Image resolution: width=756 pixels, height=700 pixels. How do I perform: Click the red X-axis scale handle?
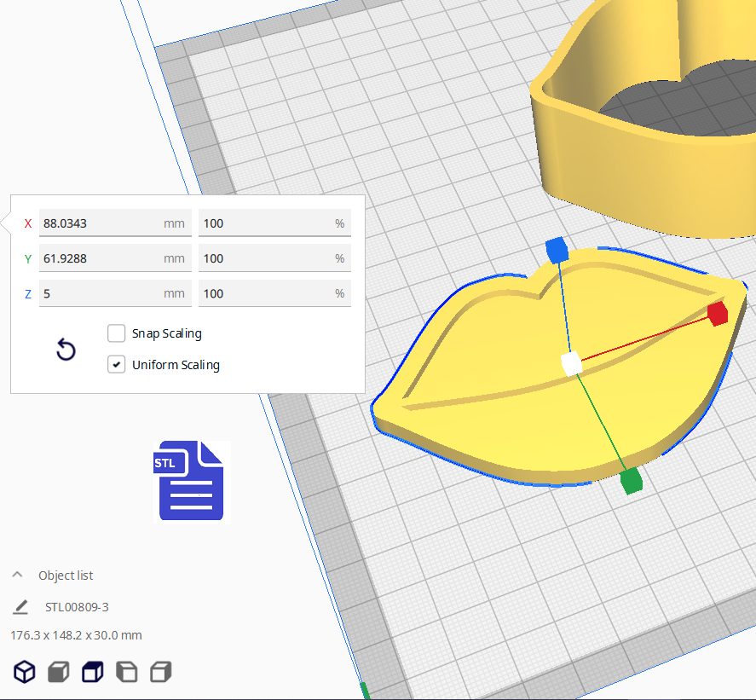click(x=717, y=313)
